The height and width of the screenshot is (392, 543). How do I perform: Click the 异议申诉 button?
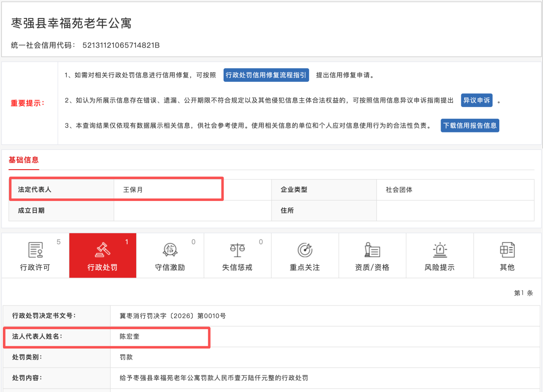click(x=476, y=100)
